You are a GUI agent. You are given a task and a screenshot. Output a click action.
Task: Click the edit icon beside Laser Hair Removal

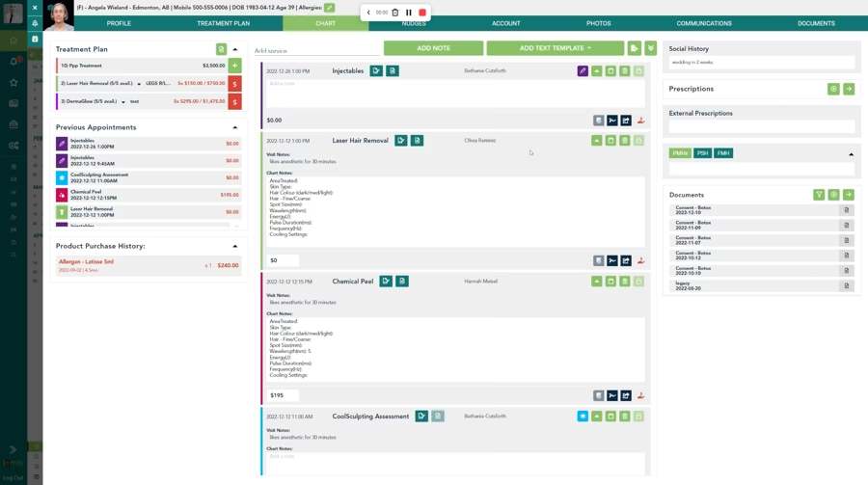401,141
